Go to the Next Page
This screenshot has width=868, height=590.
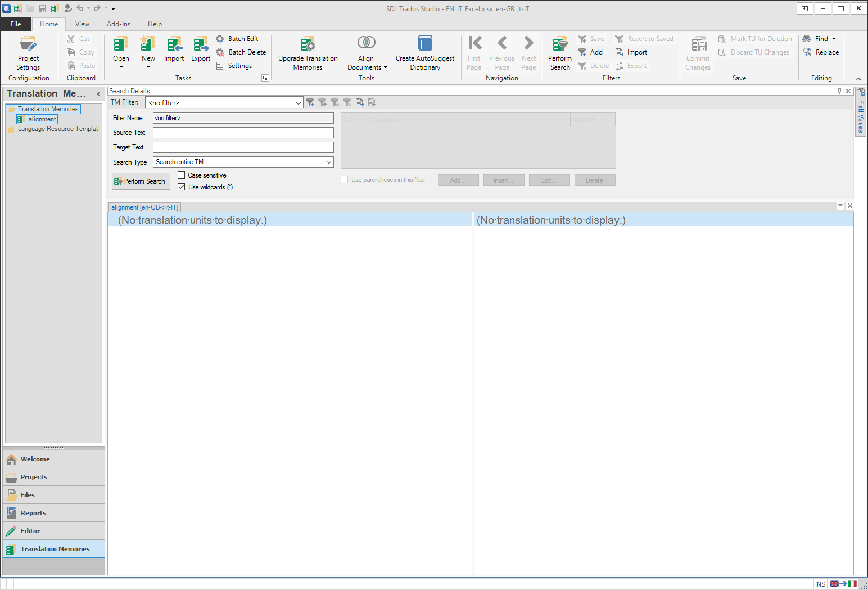click(528, 53)
